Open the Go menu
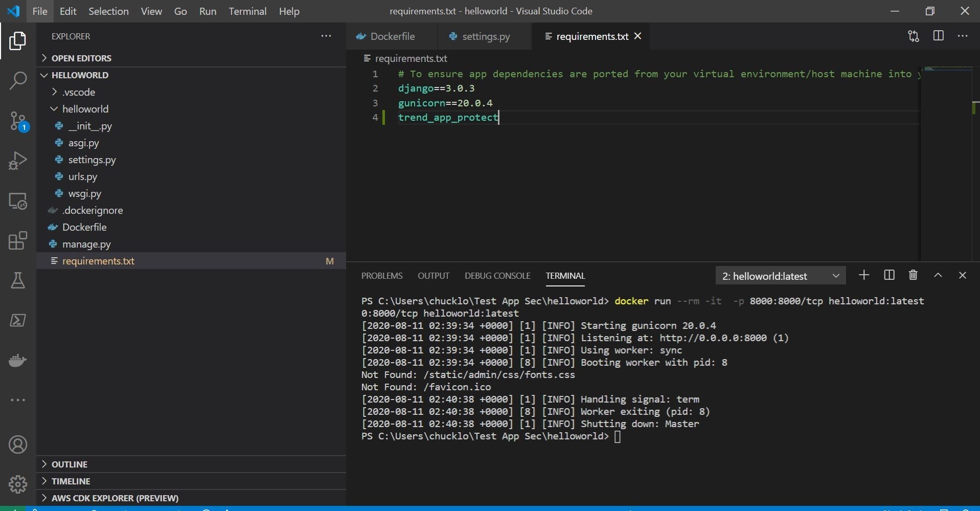Viewport: 980px width, 511px height. pyautogui.click(x=180, y=11)
